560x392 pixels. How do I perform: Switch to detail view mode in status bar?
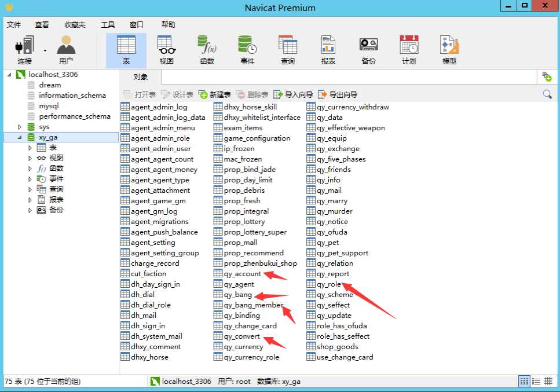tap(536, 381)
